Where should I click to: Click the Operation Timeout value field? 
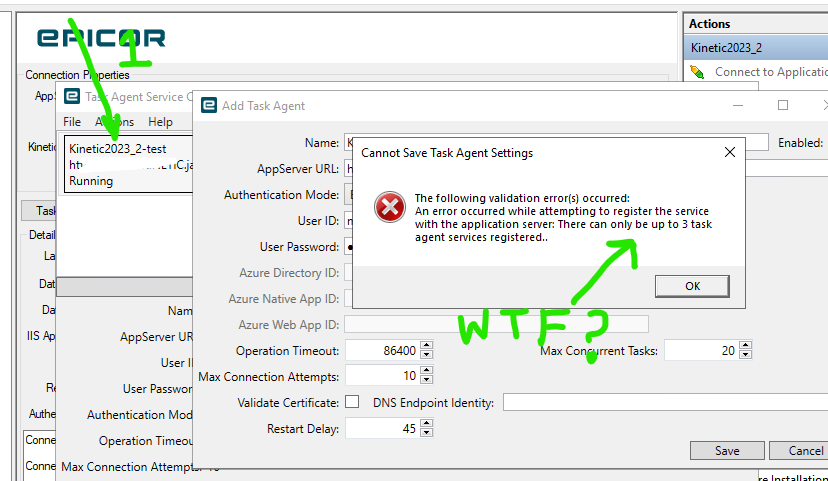[x=383, y=350]
